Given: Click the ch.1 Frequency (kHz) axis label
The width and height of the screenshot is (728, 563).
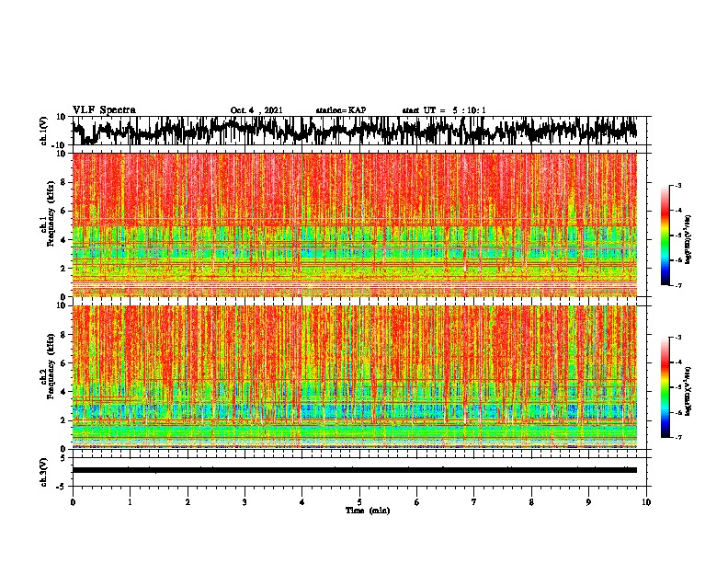Looking at the screenshot, I should [x=48, y=214].
